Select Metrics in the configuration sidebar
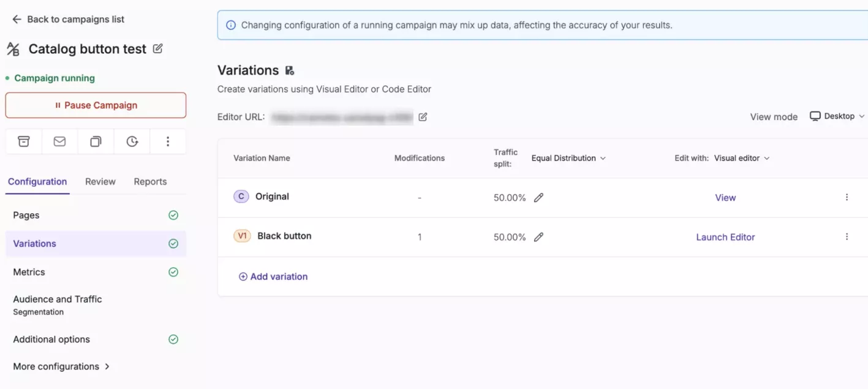Image resolution: width=868 pixels, height=389 pixels. point(29,272)
